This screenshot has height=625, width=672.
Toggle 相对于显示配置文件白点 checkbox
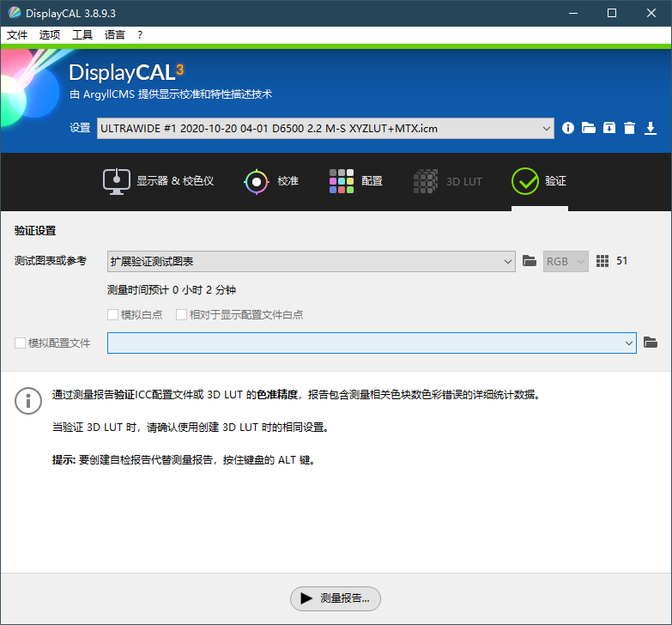click(x=181, y=314)
